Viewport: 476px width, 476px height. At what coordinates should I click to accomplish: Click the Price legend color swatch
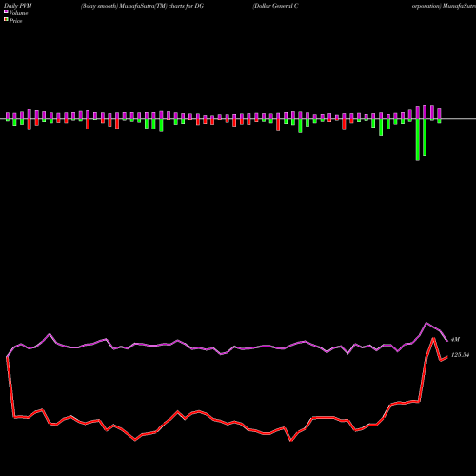click(x=6, y=20)
